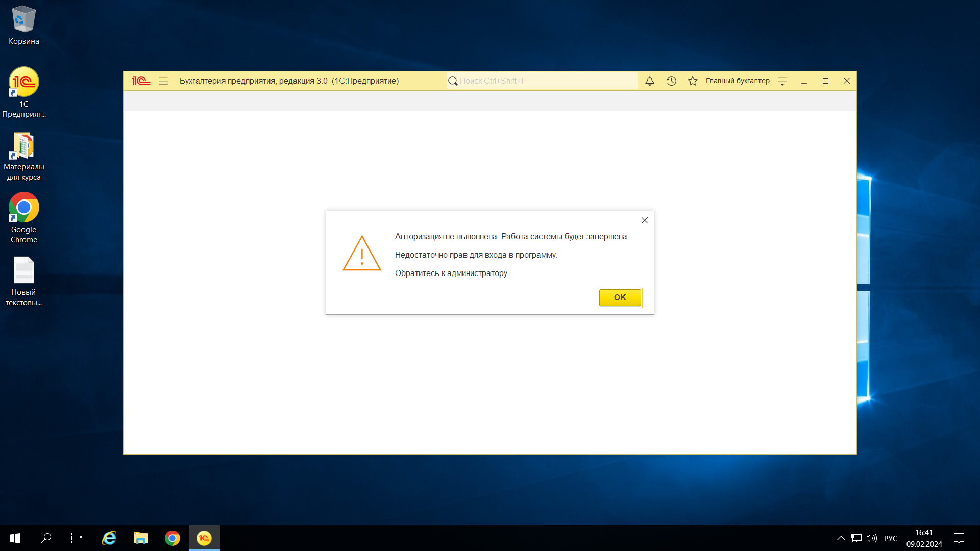The image size is (980, 551).
Task: Select the Новый текстовый document file
Action: 24,270
